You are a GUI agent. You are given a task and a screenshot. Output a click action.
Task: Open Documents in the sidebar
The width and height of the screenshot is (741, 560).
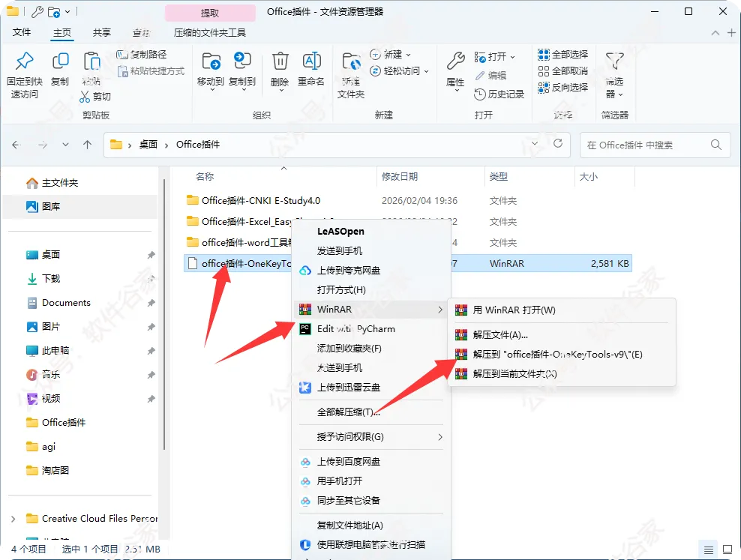[x=66, y=303]
